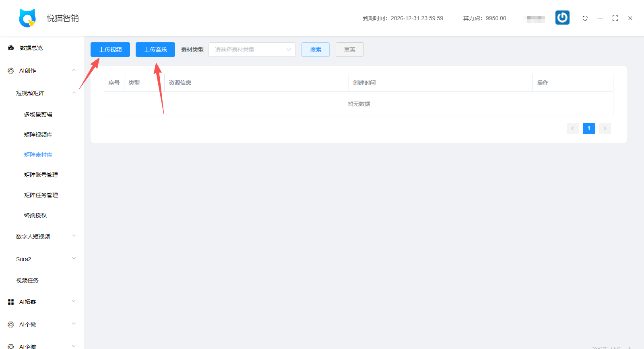
Task: Click the AI个微 gear icon
Action: pyautogui.click(x=11, y=324)
